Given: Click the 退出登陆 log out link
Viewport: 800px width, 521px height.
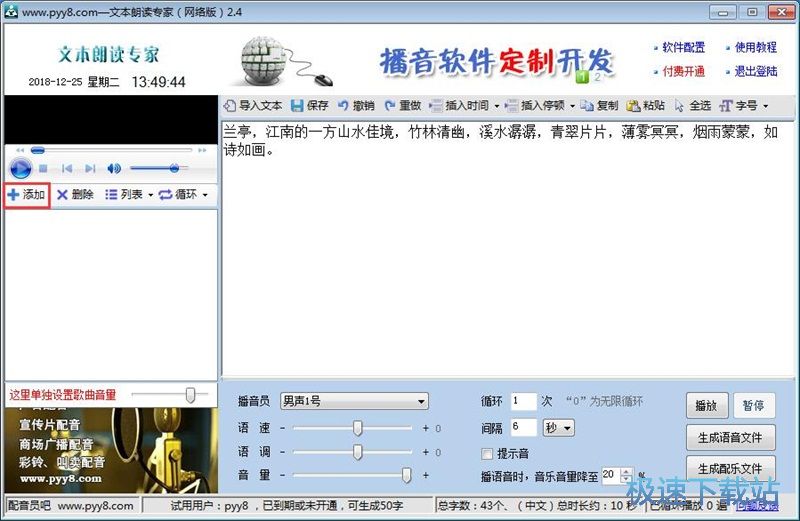Looking at the screenshot, I should pyautogui.click(x=756, y=71).
